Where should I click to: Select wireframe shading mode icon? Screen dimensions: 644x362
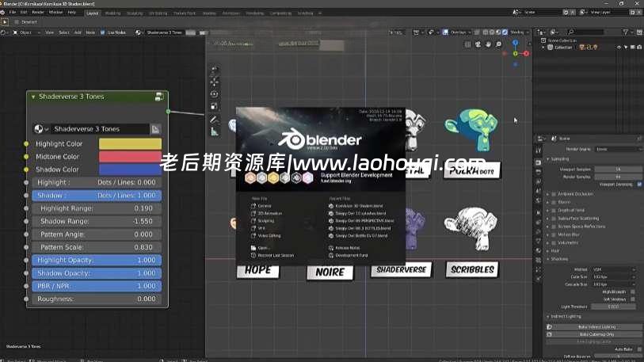(486, 32)
